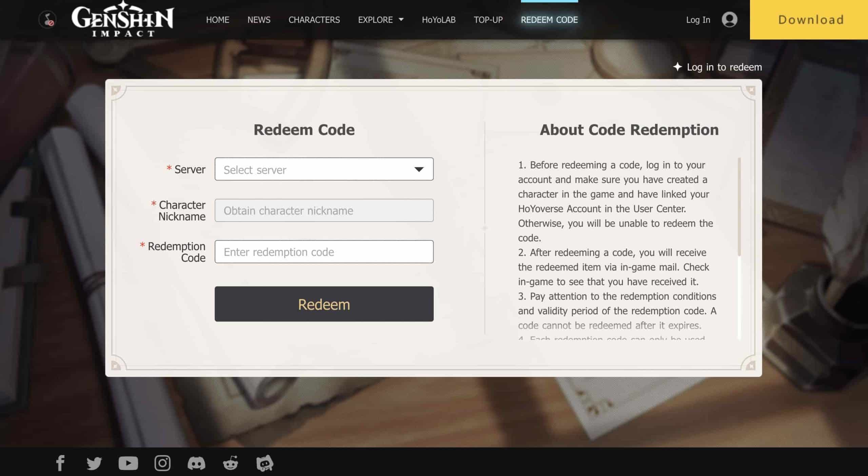Open the Facebook social link
Viewport: 868px width, 476px height.
point(60,463)
